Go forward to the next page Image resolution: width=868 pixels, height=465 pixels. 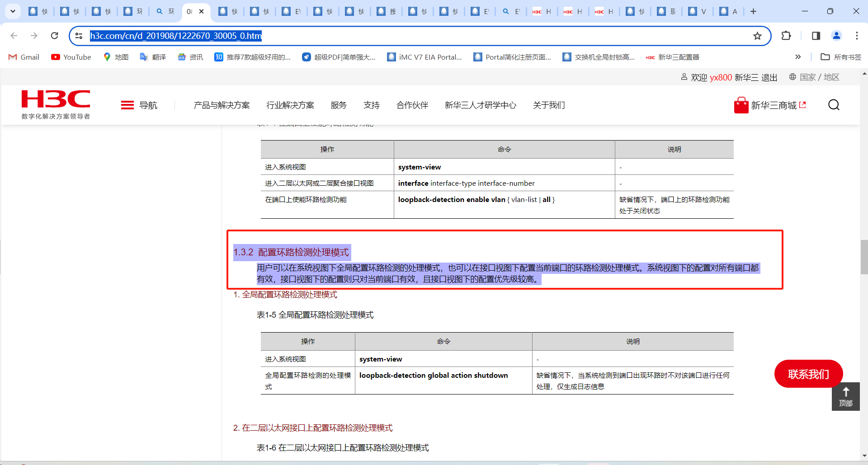[34, 36]
